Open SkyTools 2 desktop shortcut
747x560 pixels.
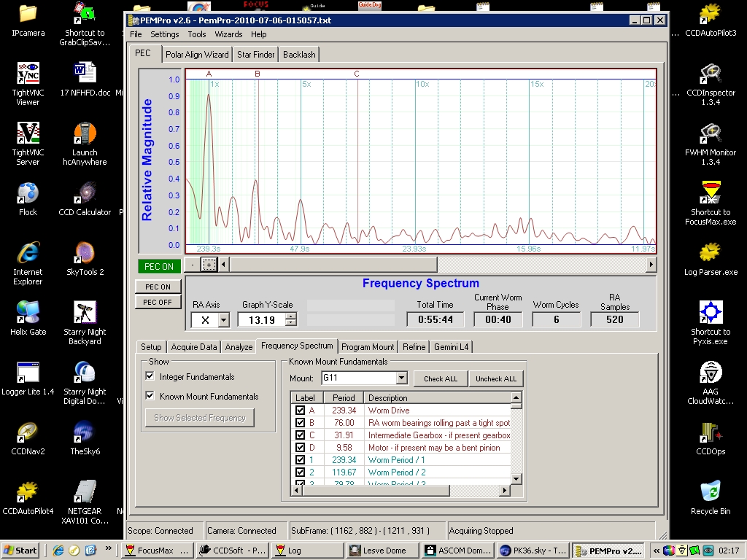pyautogui.click(x=85, y=260)
